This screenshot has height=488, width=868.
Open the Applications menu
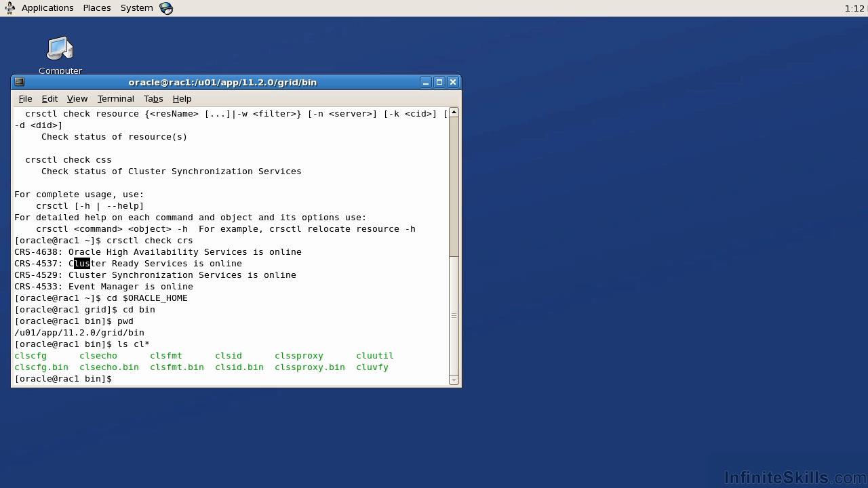pos(47,8)
